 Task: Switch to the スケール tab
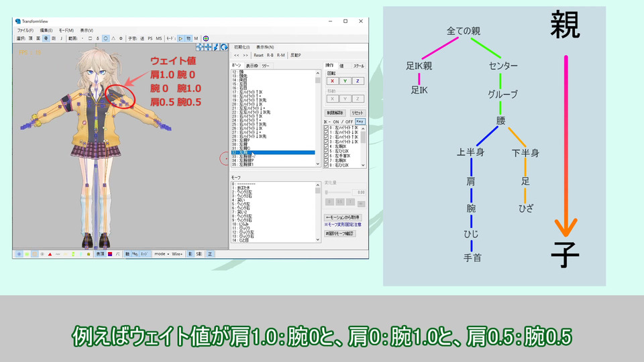tap(358, 66)
